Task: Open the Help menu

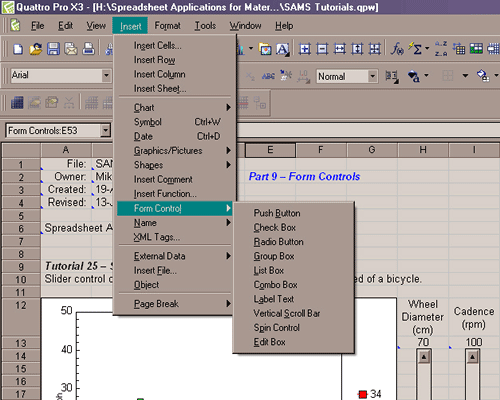Action: tap(284, 25)
